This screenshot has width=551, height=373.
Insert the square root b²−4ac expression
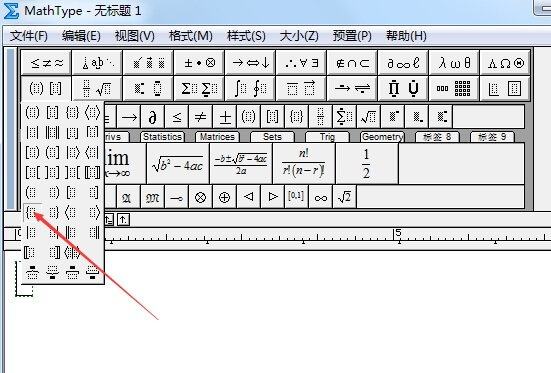tap(178, 163)
